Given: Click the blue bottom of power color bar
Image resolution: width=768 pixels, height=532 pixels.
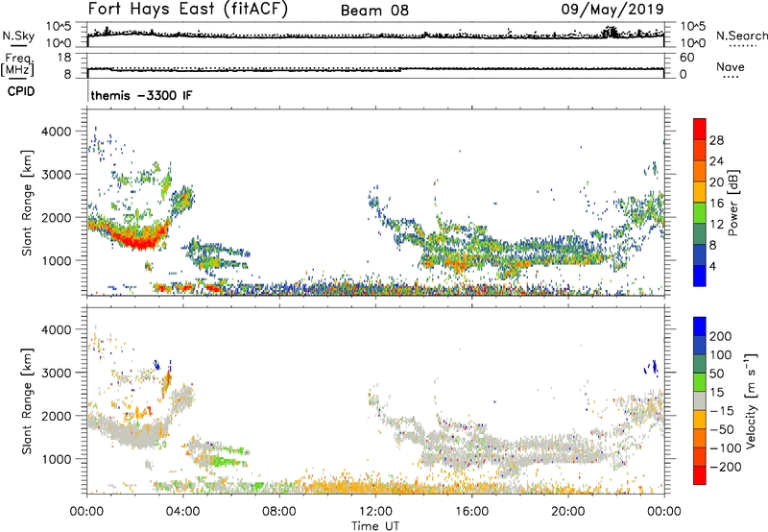Looking at the screenshot, I should tap(700, 276).
